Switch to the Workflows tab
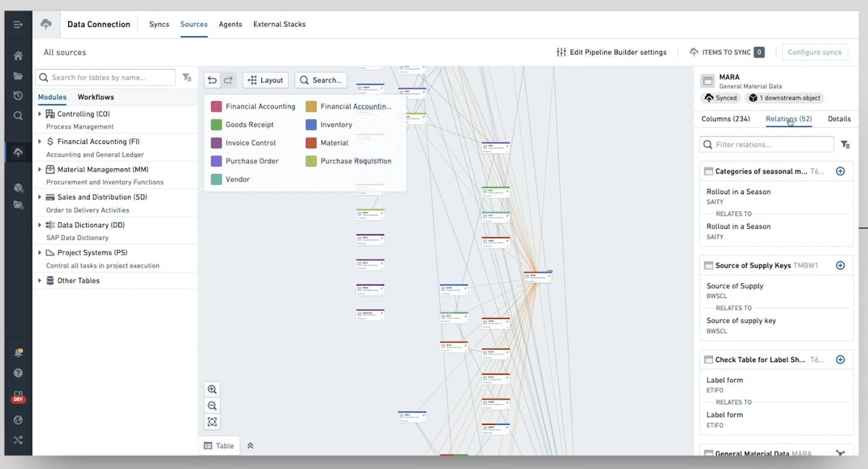This screenshot has width=868, height=469. coord(95,96)
